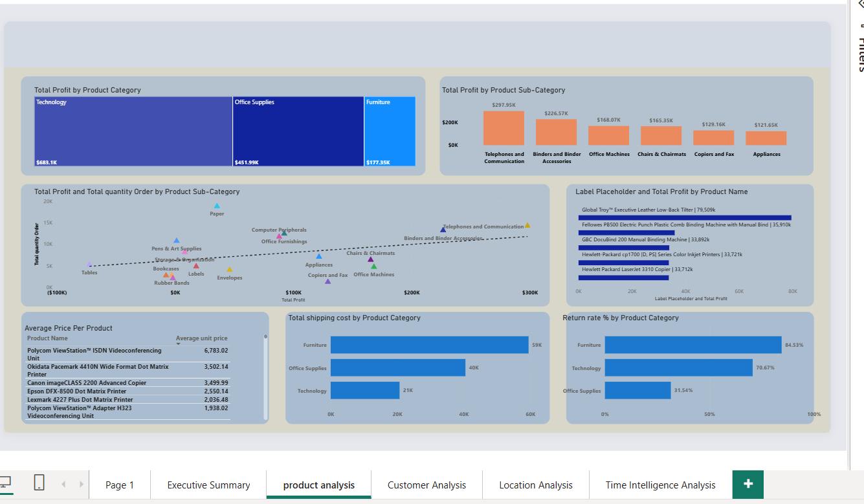Screen dimensions: 864x504
Task: Select the Hewlett Packard LaserJet 3310 Copier bar
Action: [623, 278]
